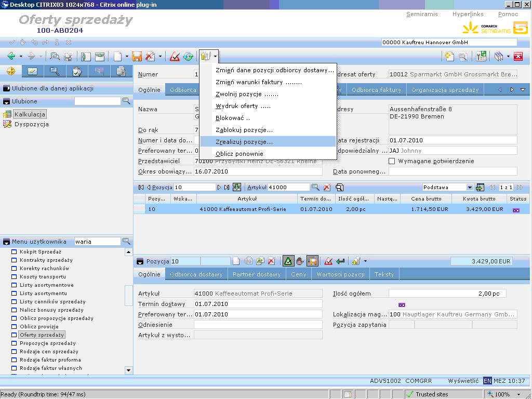This screenshot has height=399, width=532.
Task: Open the position Odbiorca dostawy tab
Action: pos(196,274)
